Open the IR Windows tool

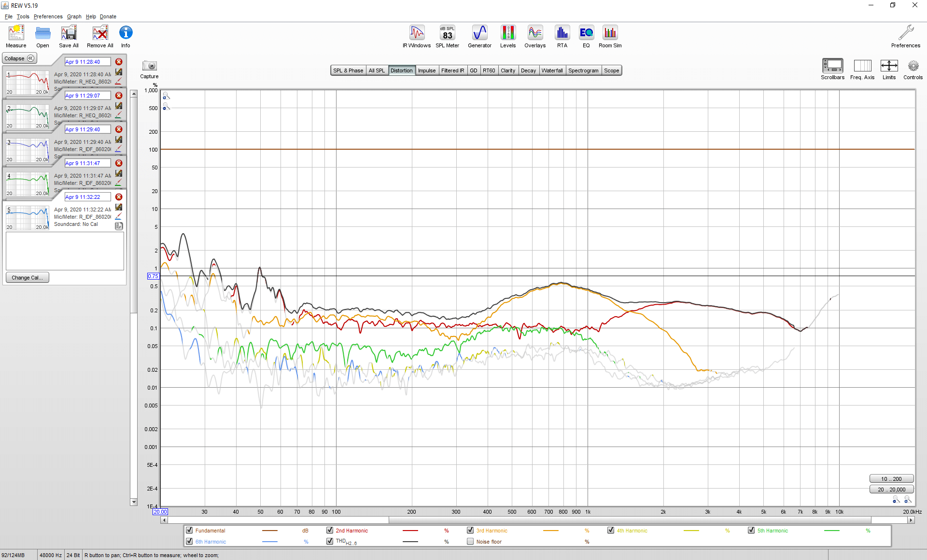(417, 36)
